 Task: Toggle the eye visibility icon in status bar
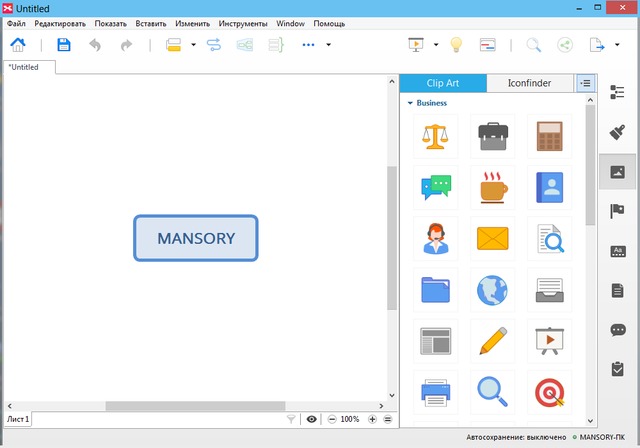pos(312,420)
